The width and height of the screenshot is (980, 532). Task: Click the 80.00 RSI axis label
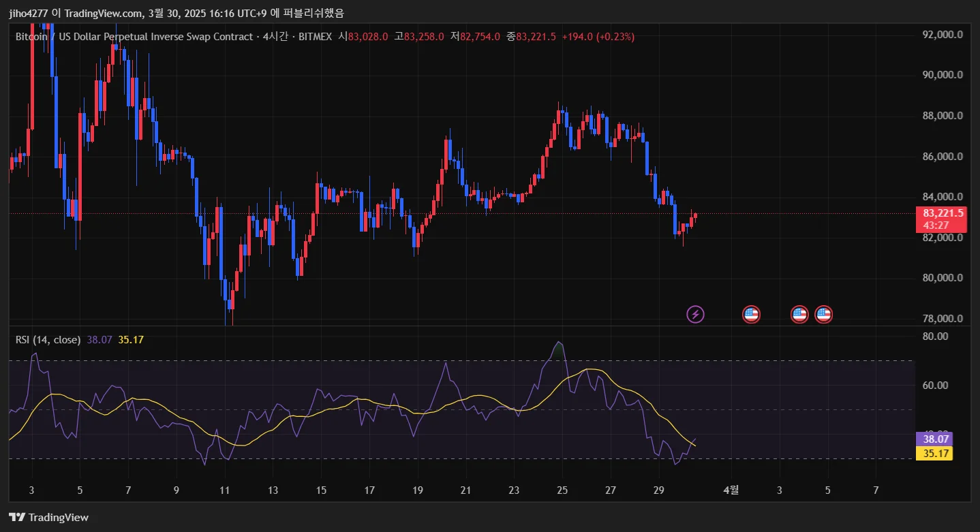pos(936,337)
